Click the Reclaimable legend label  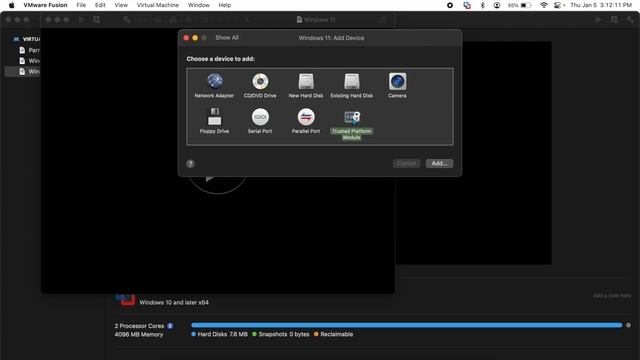coord(333,334)
